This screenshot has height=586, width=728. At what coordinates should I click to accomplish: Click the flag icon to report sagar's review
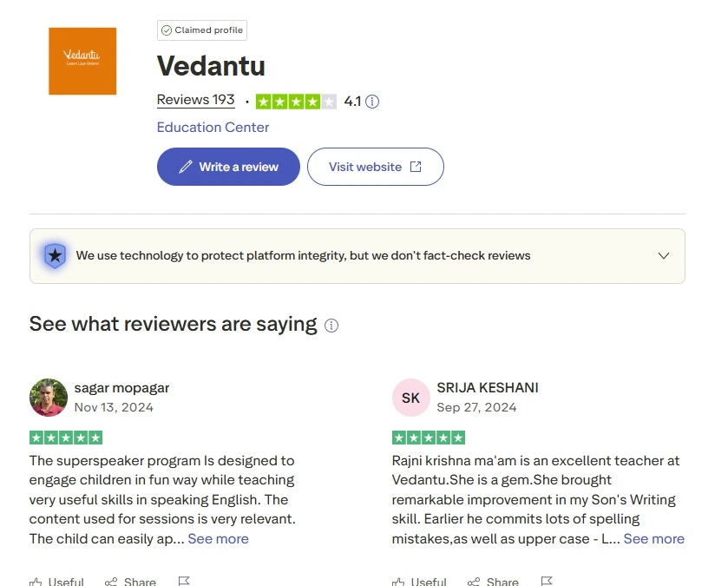[x=184, y=580]
